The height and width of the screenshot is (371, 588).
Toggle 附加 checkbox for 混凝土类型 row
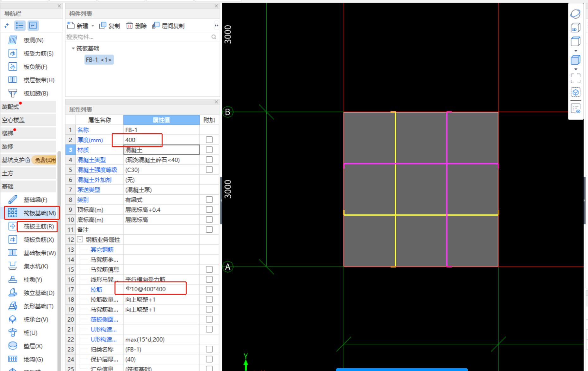pos(209,160)
